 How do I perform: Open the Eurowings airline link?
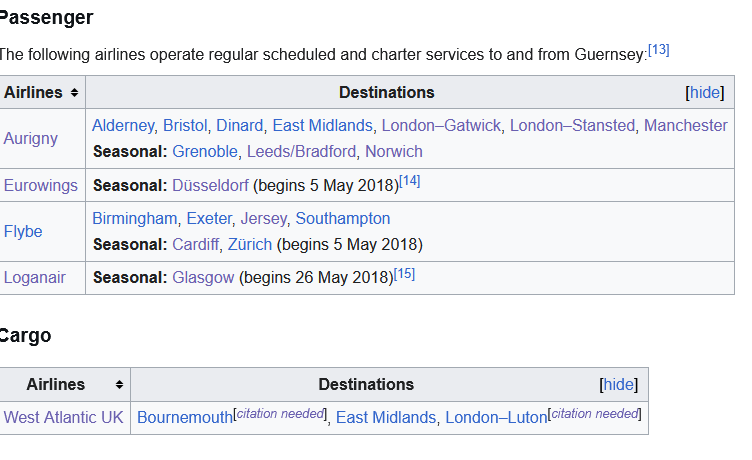pos(40,186)
